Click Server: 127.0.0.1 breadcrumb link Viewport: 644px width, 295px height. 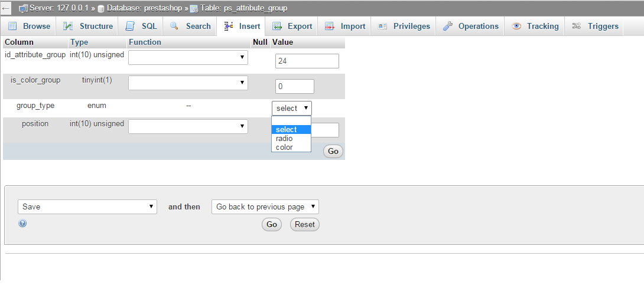58,8
